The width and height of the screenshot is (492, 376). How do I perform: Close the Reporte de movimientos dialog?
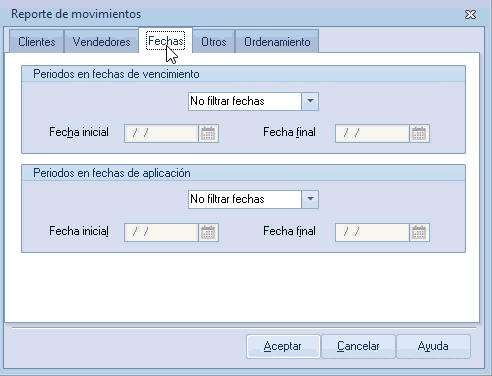470,15
